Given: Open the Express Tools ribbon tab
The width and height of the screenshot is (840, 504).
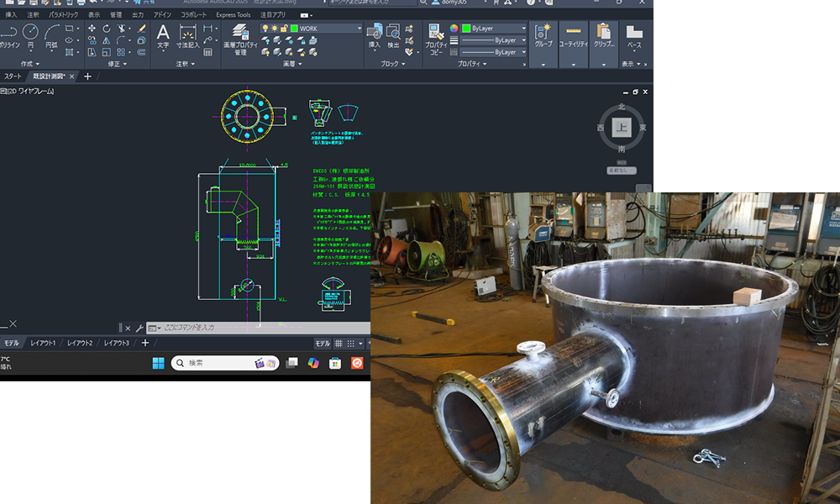Looking at the screenshot, I should pos(233,15).
